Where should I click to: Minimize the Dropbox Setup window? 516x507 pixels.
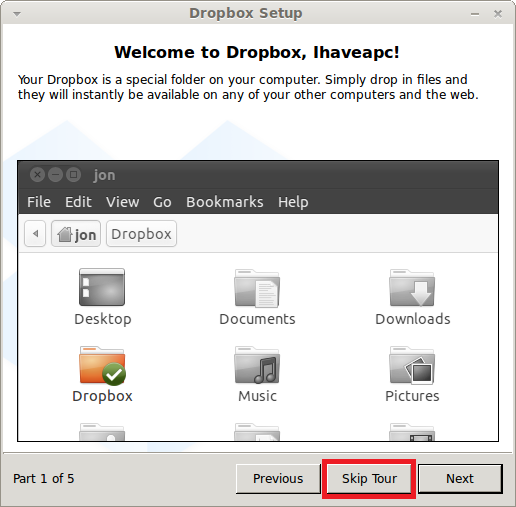pos(475,14)
